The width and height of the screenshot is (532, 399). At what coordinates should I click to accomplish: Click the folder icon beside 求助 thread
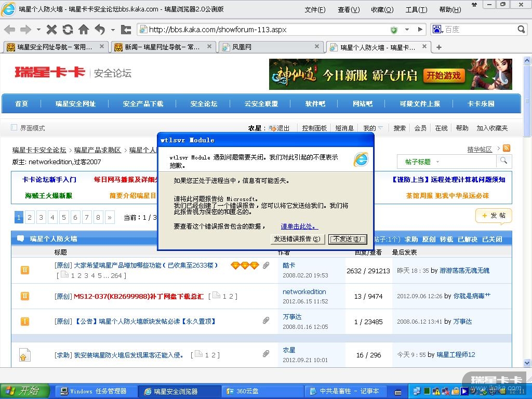pos(25,355)
